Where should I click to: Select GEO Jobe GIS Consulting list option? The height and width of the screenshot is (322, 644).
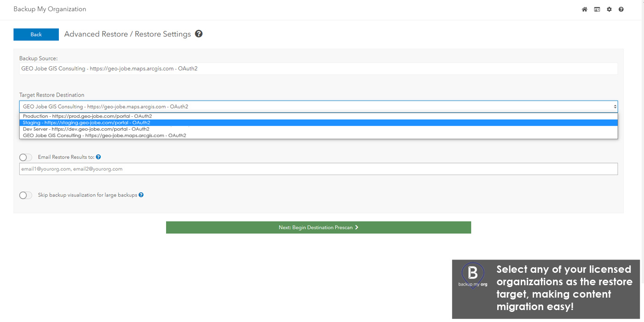coord(104,136)
